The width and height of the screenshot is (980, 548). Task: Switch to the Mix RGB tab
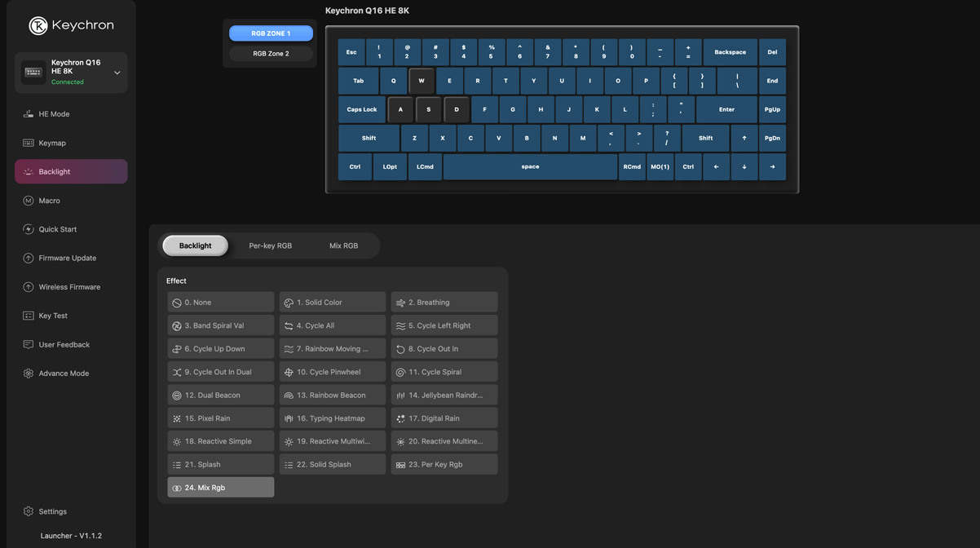coord(343,245)
